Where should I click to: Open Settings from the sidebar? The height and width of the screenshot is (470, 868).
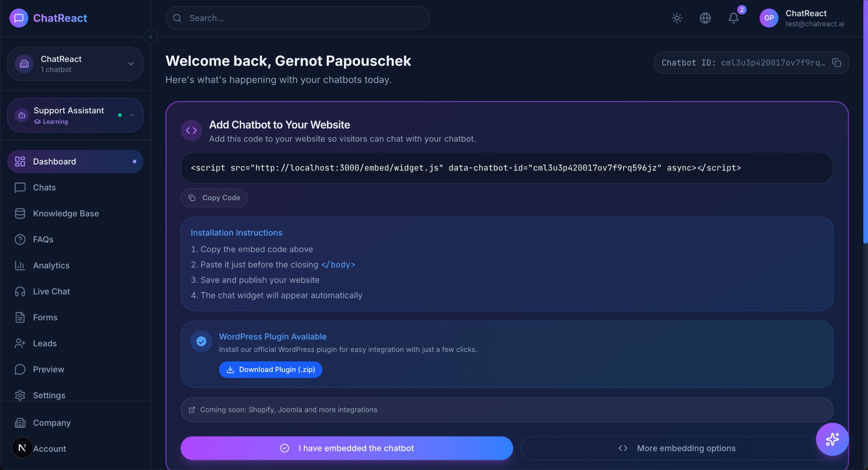click(49, 395)
